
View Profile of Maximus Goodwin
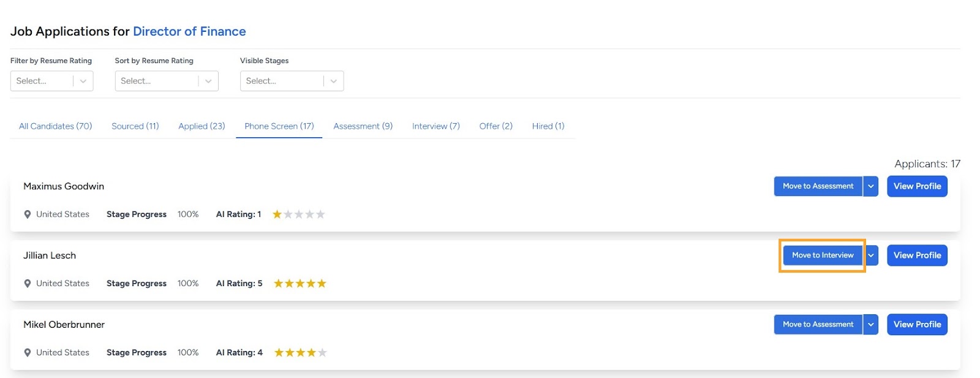tap(917, 186)
